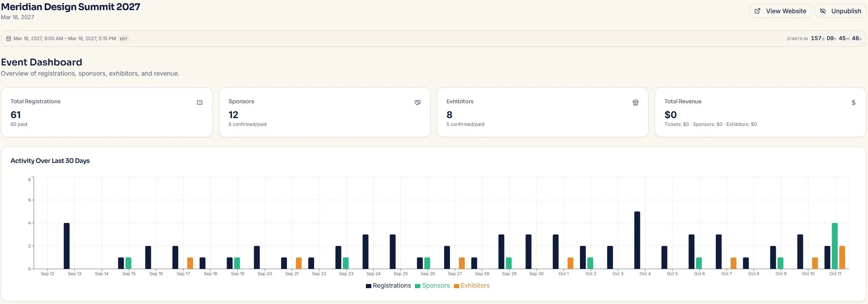The height and width of the screenshot is (304, 868).
Task: Click the "Event Dashboard" heading
Action: click(42, 62)
